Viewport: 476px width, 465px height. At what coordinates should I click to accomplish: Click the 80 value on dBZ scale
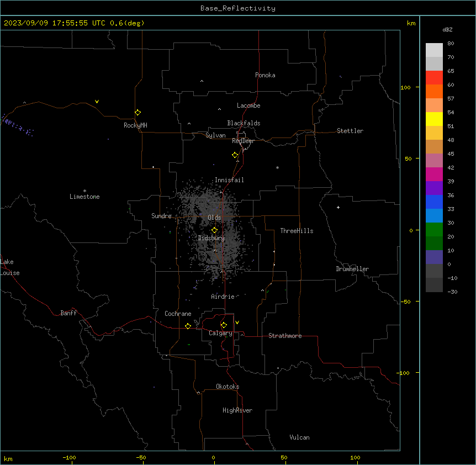coord(451,44)
